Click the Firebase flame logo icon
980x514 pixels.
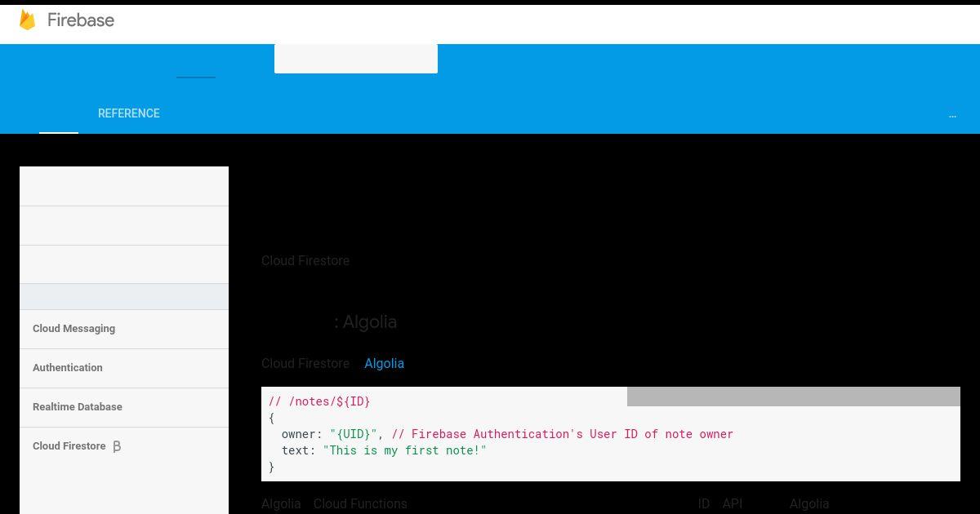(27, 20)
